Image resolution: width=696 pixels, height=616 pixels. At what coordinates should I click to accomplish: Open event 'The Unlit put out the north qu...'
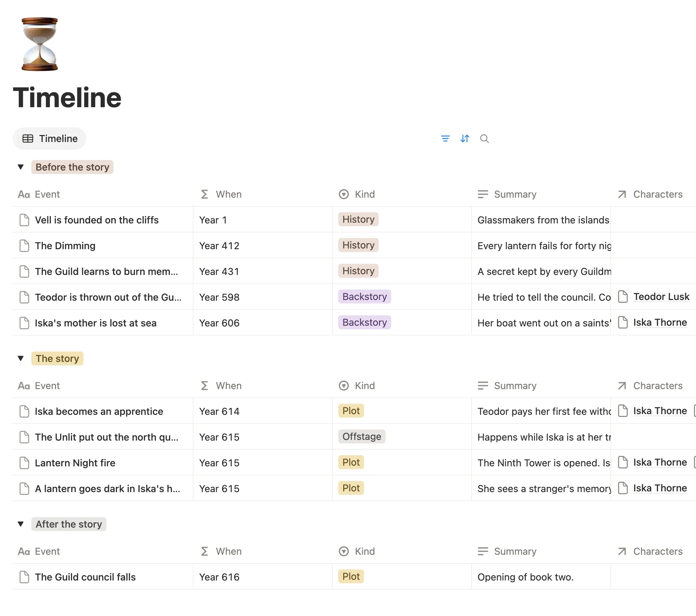(106, 437)
